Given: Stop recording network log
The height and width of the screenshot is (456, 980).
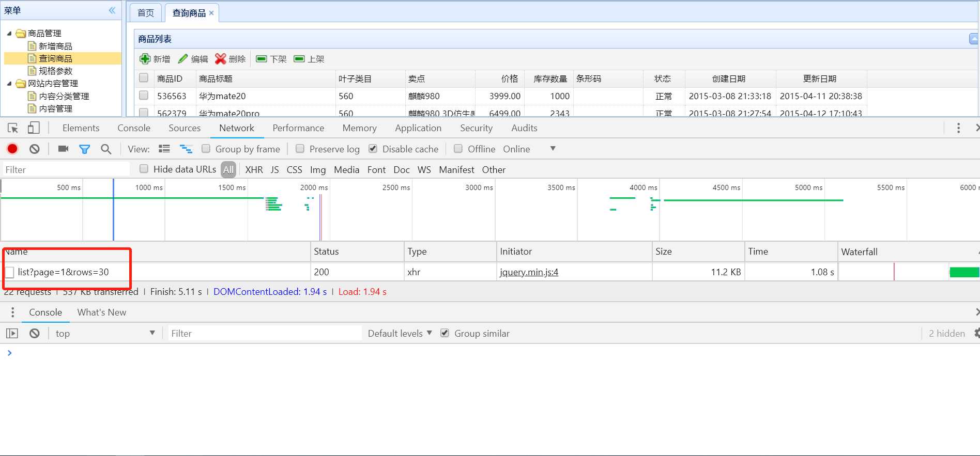Looking at the screenshot, I should coord(12,149).
